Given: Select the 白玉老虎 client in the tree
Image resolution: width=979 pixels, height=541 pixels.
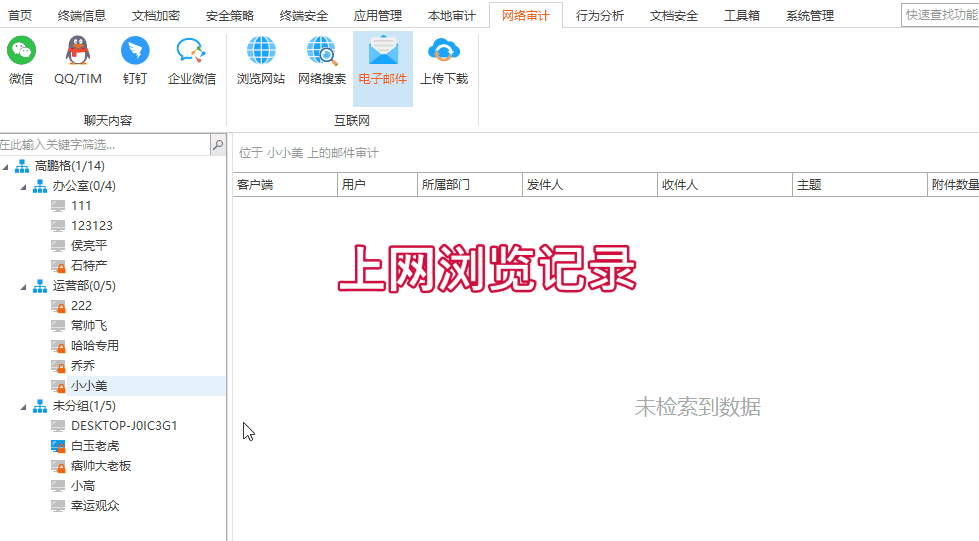Looking at the screenshot, I should (x=95, y=446).
